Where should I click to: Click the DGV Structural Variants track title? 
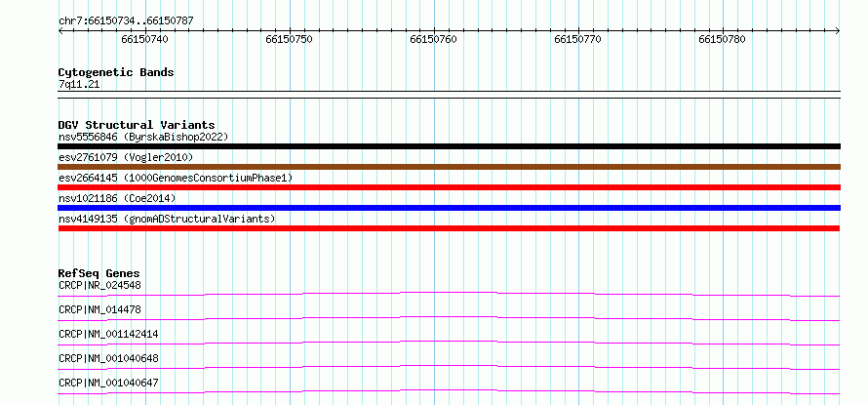click(137, 125)
